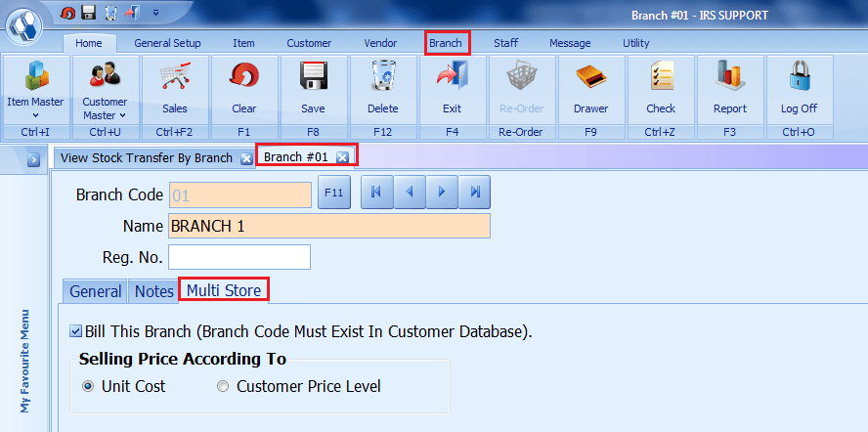Open quick access toolbar customize arrow
This screenshot has width=868, height=432.
(156, 13)
